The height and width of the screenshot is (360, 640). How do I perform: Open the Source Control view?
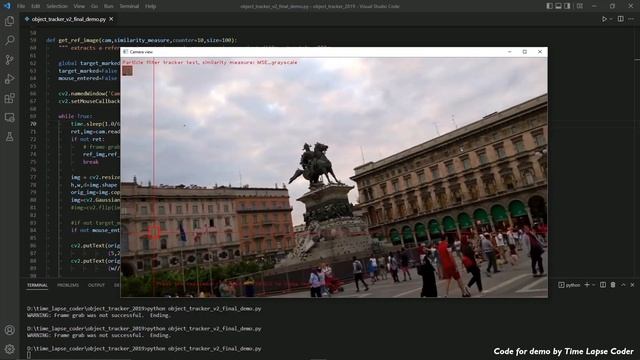pyautogui.click(x=9, y=60)
